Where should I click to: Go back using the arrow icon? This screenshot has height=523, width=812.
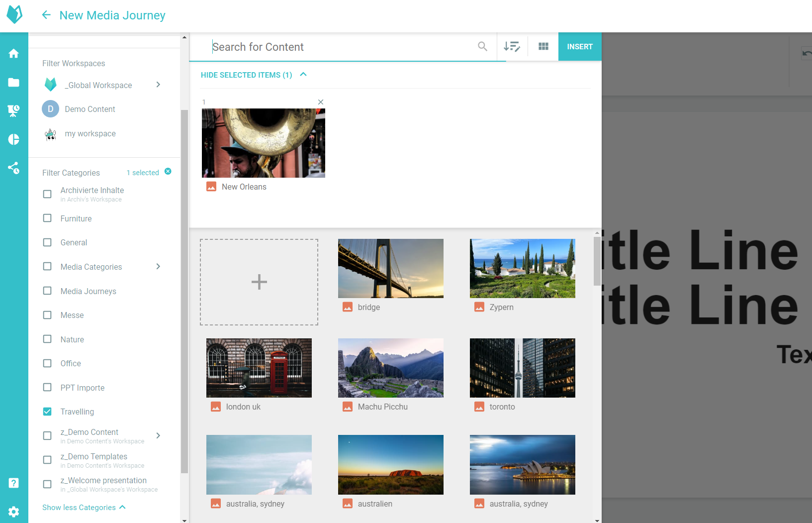tap(46, 15)
